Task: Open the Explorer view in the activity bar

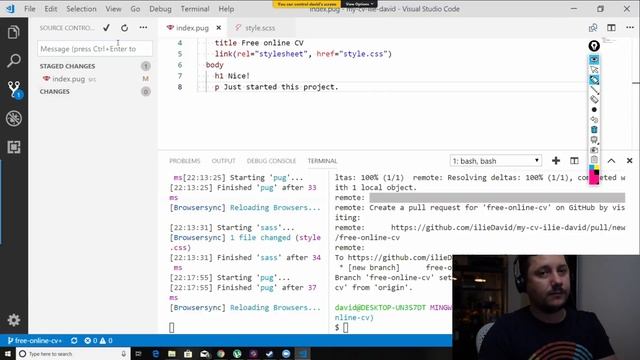Action: coord(13,32)
